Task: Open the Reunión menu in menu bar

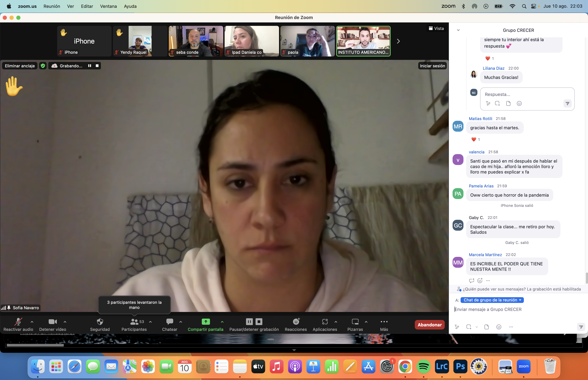Action: 52,6
